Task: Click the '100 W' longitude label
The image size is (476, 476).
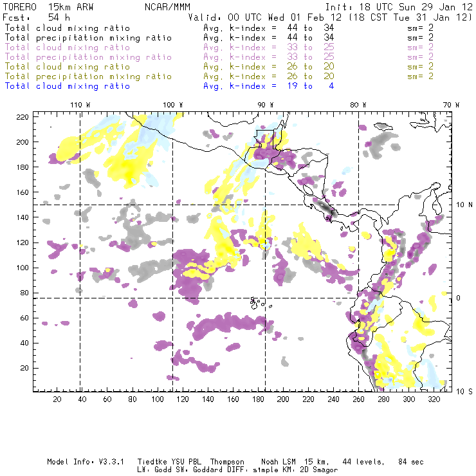Action: [173, 105]
